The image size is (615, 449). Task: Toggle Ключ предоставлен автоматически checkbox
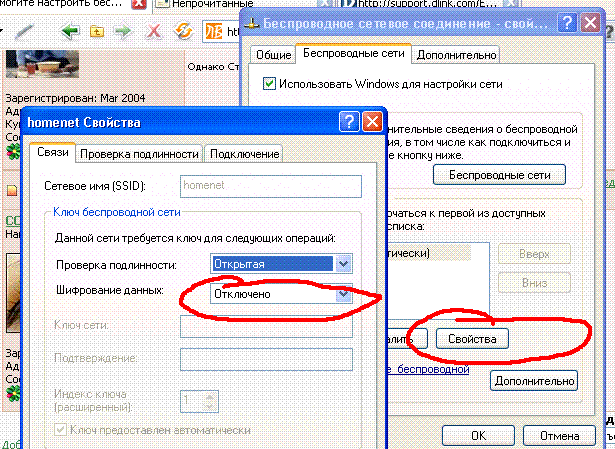(60, 430)
